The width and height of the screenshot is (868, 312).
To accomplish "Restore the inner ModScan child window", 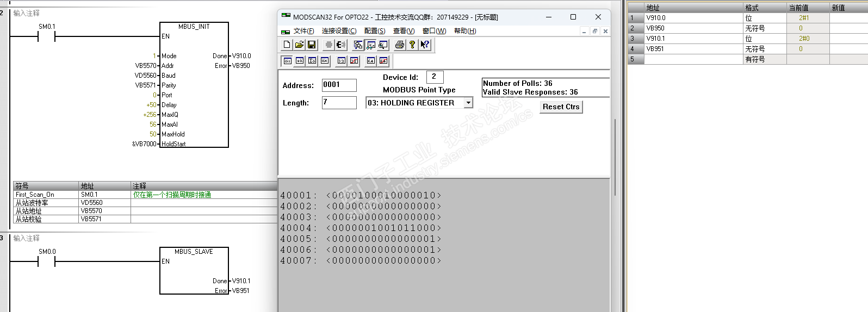I will tap(595, 32).
